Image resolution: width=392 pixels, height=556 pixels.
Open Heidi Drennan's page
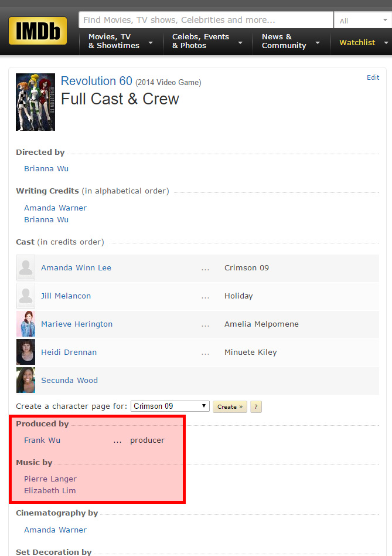(x=69, y=352)
